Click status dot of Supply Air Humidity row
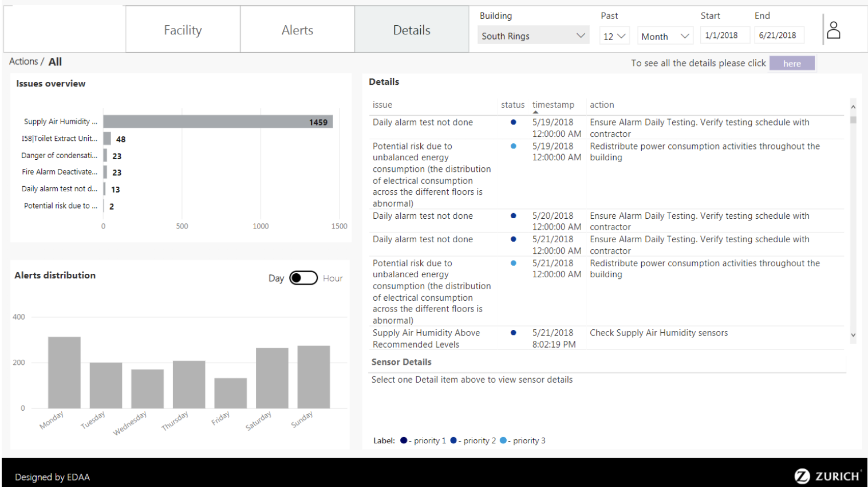Viewport: 868px width, 488px height. (513, 333)
